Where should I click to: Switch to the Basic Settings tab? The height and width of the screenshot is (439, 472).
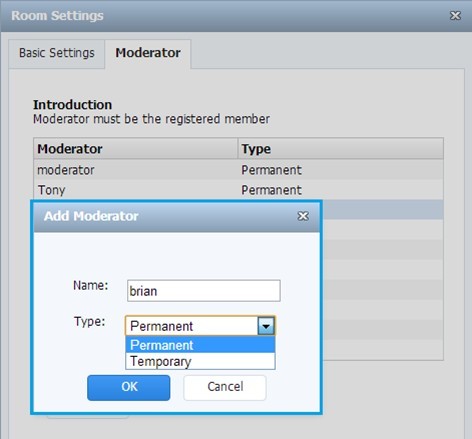57,53
